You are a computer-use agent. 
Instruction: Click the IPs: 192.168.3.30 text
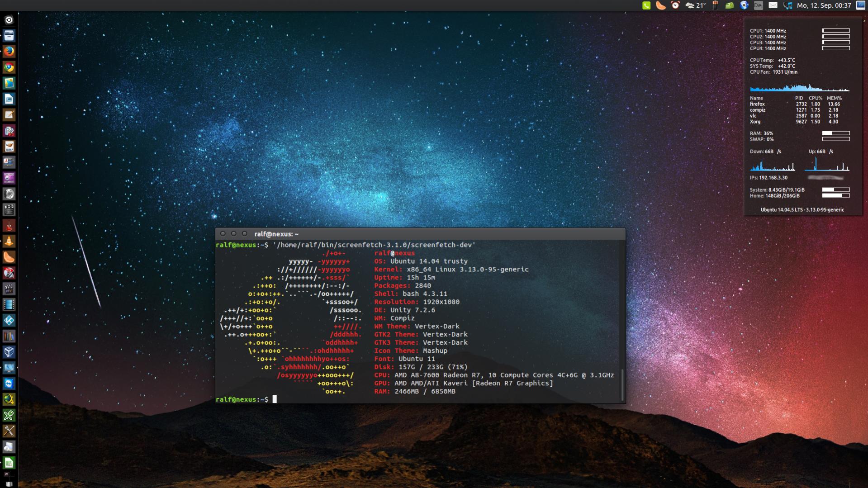click(768, 178)
